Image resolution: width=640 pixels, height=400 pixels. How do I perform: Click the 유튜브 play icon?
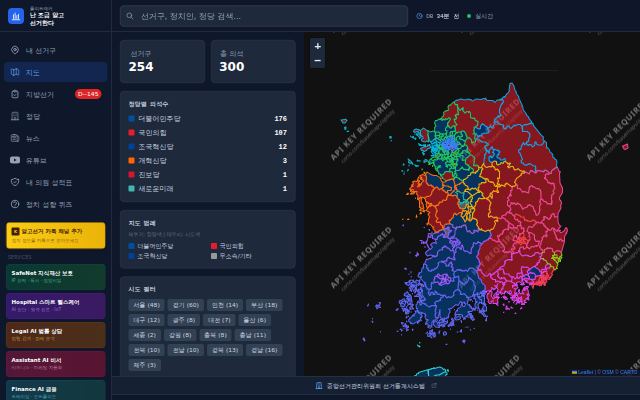coord(15,160)
